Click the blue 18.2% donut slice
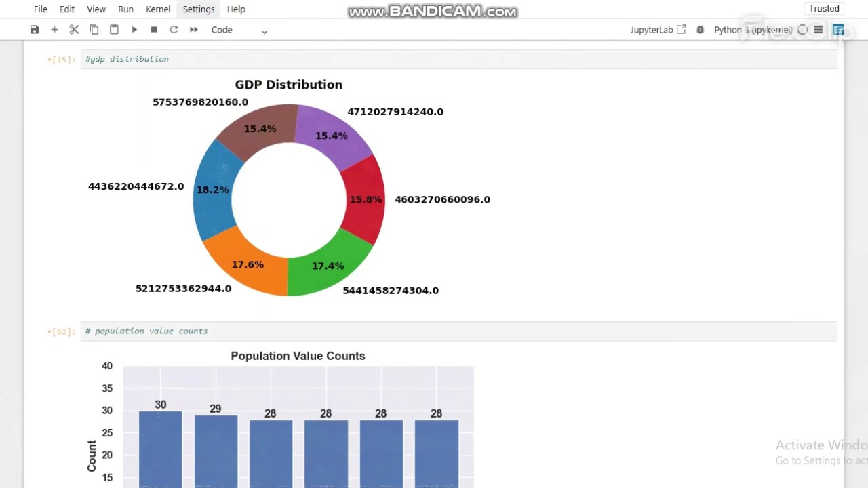The height and width of the screenshot is (488, 868). [213, 190]
